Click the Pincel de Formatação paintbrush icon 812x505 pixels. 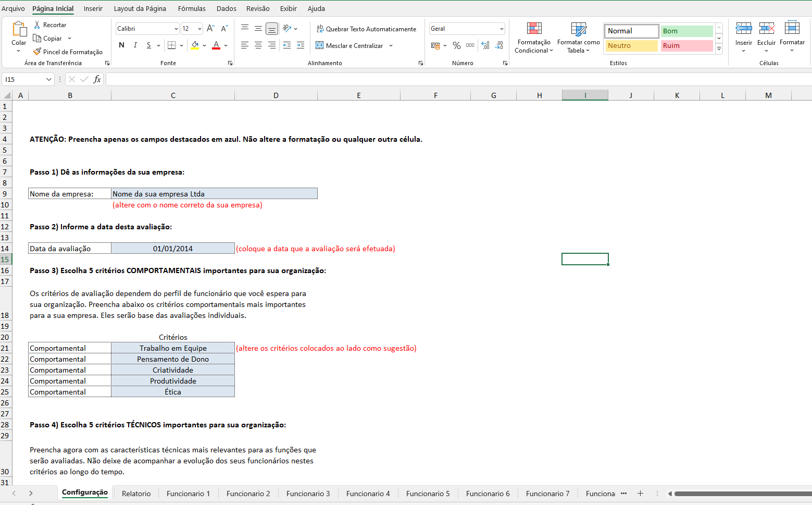pyautogui.click(x=37, y=52)
